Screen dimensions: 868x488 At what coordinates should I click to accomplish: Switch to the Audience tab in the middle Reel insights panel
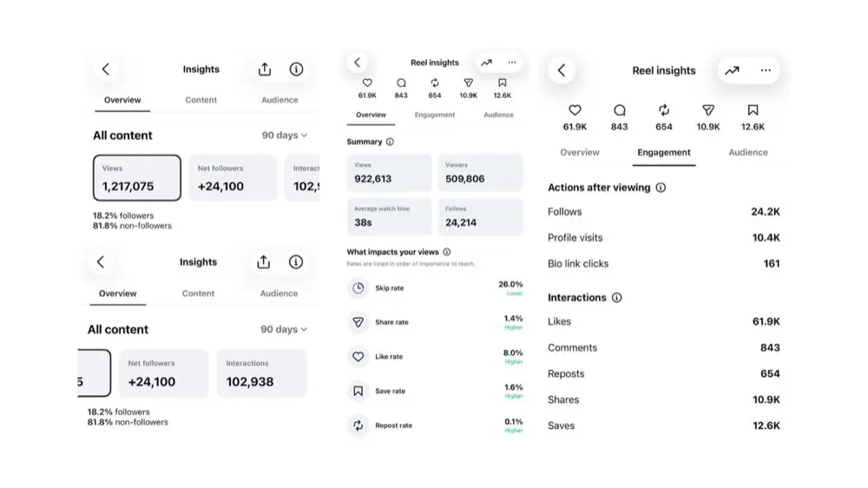tap(499, 115)
